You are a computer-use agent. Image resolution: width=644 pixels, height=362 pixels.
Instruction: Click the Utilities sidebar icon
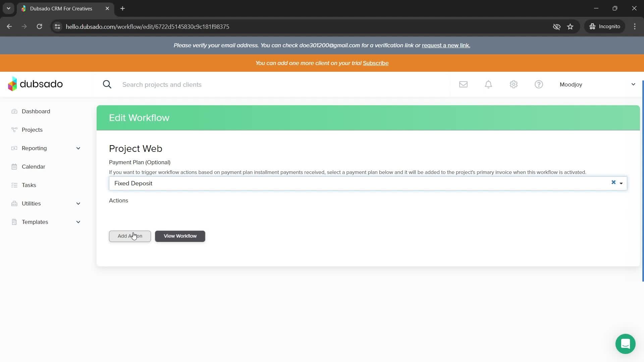[x=14, y=203]
